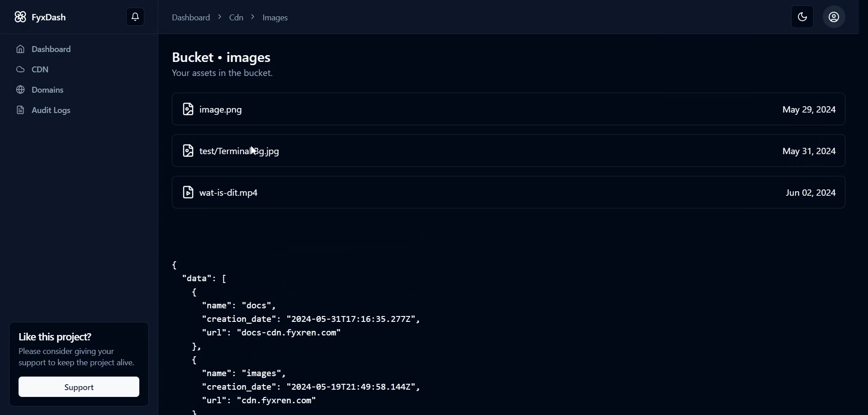Click the Audit Logs document icon
The image size is (868, 415).
20,110
